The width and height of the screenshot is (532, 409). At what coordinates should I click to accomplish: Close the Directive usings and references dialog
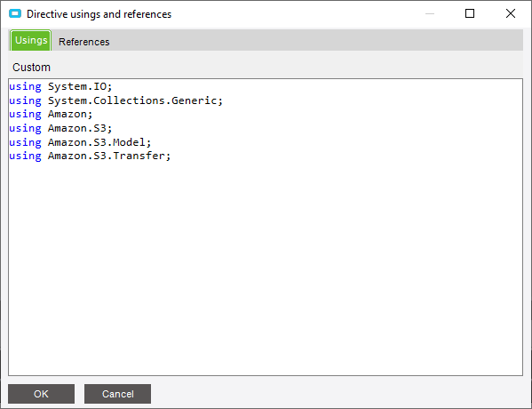(511, 13)
